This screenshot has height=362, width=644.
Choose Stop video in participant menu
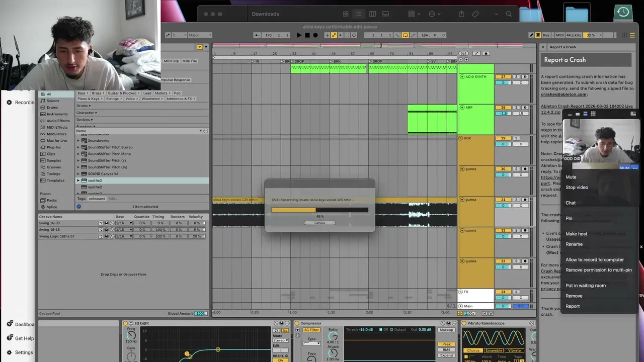coord(577,188)
